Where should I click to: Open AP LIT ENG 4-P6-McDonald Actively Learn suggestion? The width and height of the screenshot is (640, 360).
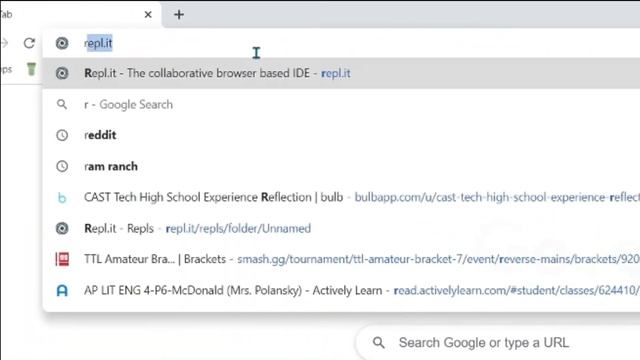(x=341, y=290)
